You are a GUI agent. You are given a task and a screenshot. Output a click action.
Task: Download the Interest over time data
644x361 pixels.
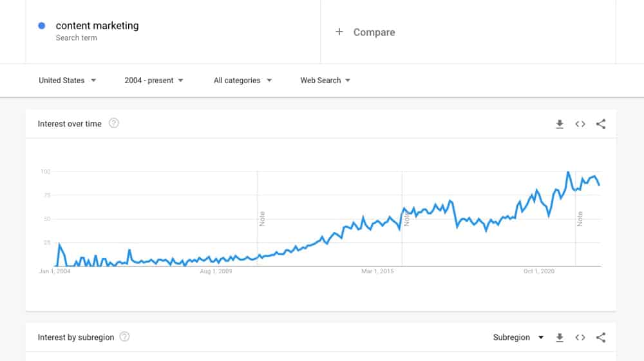click(560, 124)
